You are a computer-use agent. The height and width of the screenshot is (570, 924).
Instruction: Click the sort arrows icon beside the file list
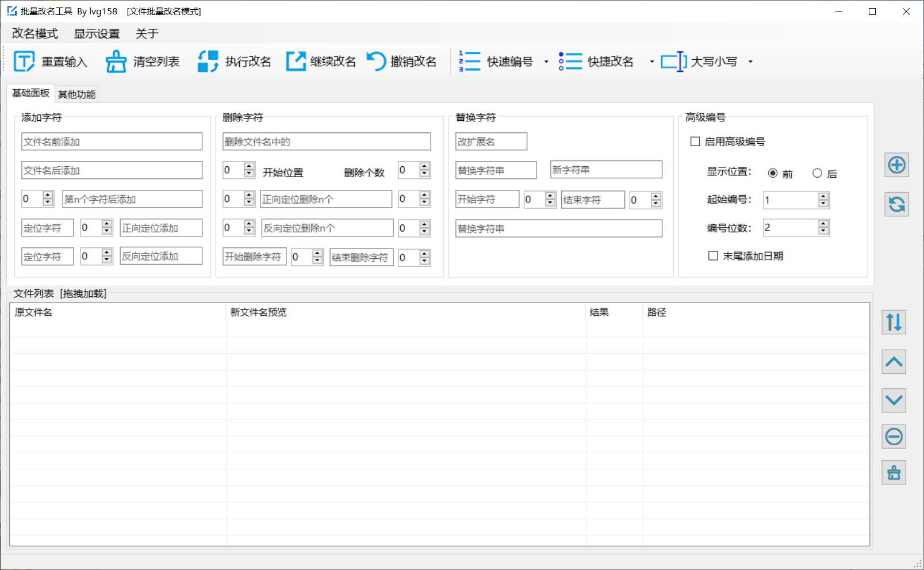(894, 323)
